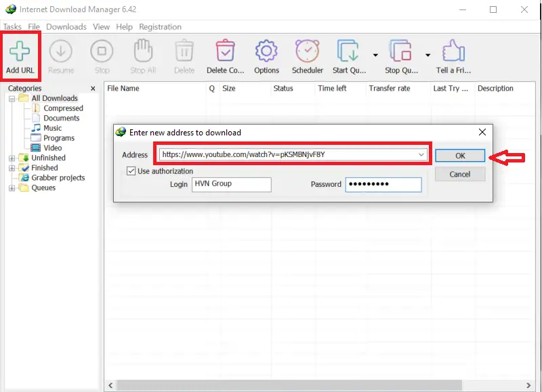The height and width of the screenshot is (392, 542).
Task: Select the Video category icon
Action: [x=37, y=148]
